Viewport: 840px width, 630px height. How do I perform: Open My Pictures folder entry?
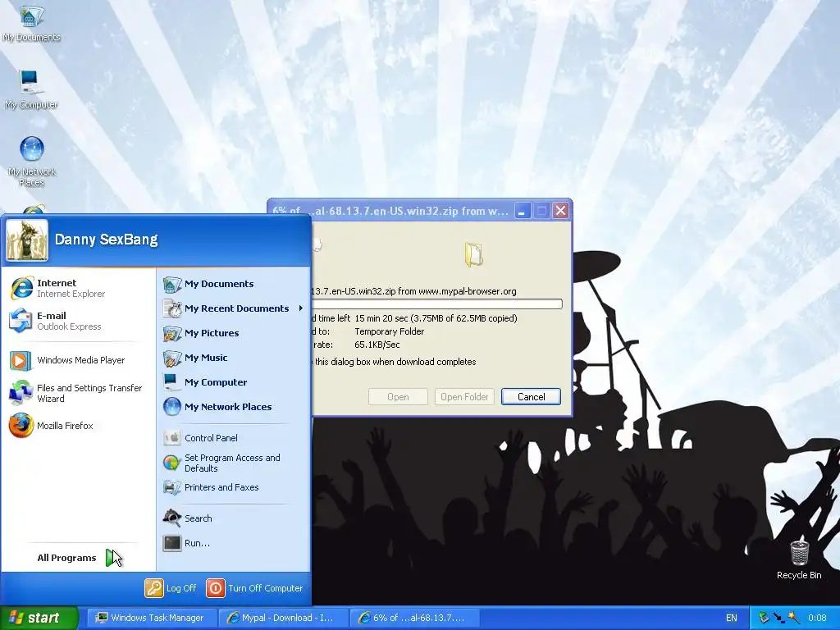coord(234,333)
